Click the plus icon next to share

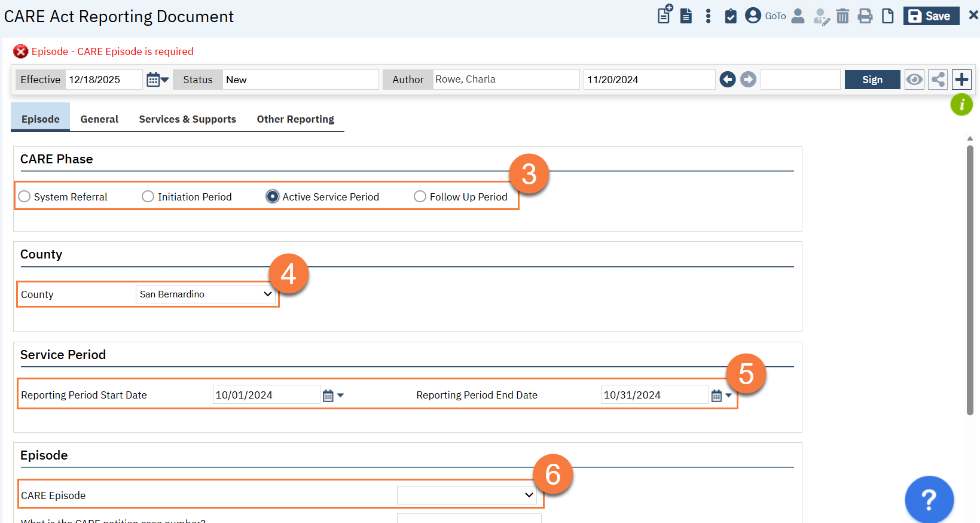coord(961,80)
